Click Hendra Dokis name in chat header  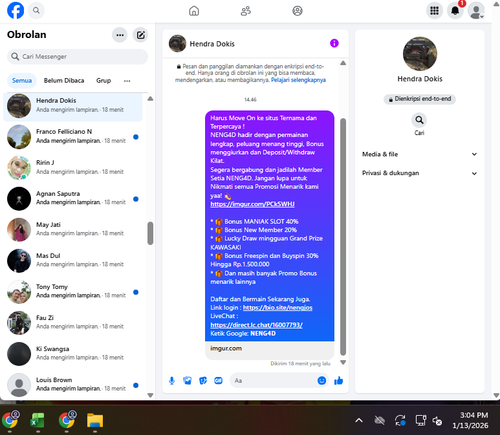(x=212, y=44)
